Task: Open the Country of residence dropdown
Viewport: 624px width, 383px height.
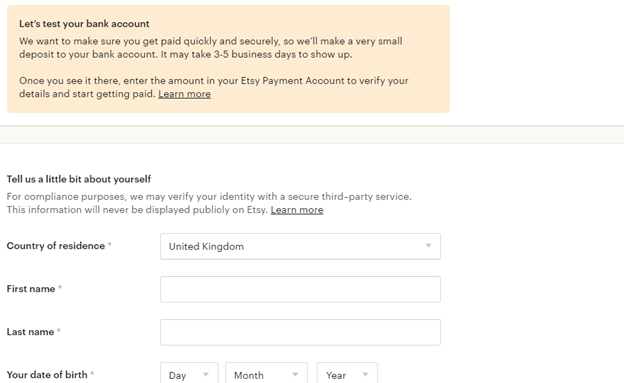Action: click(x=300, y=246)
